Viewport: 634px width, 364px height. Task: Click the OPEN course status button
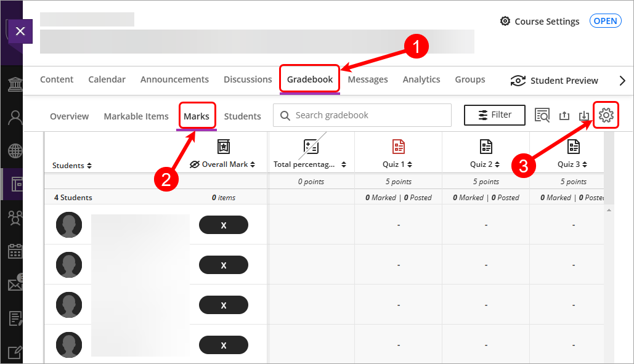(x=605, y=20)
